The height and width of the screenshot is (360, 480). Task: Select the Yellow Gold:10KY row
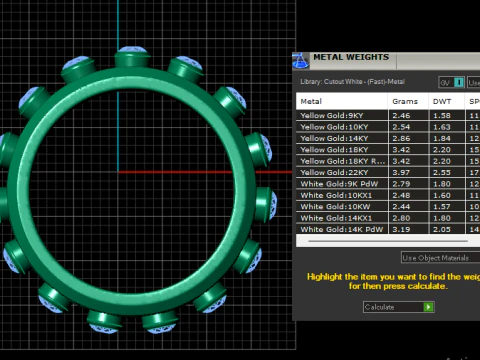pyautogui.click(x=388, y=127)
